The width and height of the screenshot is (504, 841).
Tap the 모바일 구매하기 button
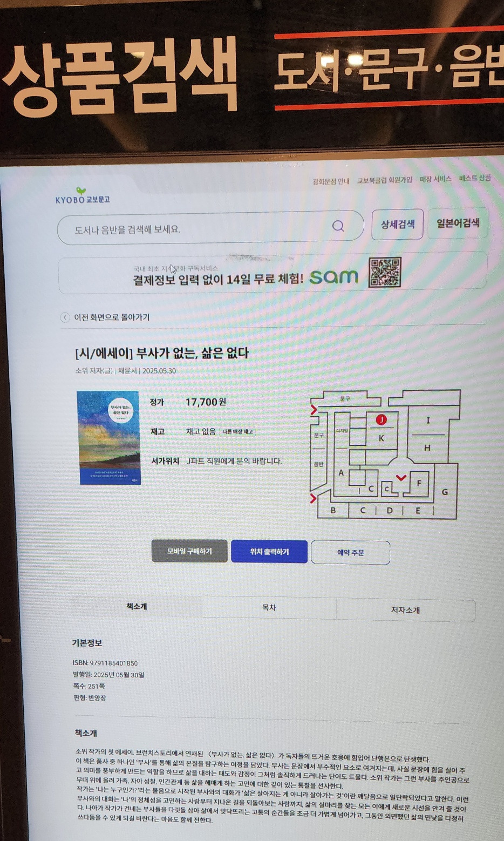(189, 551)
